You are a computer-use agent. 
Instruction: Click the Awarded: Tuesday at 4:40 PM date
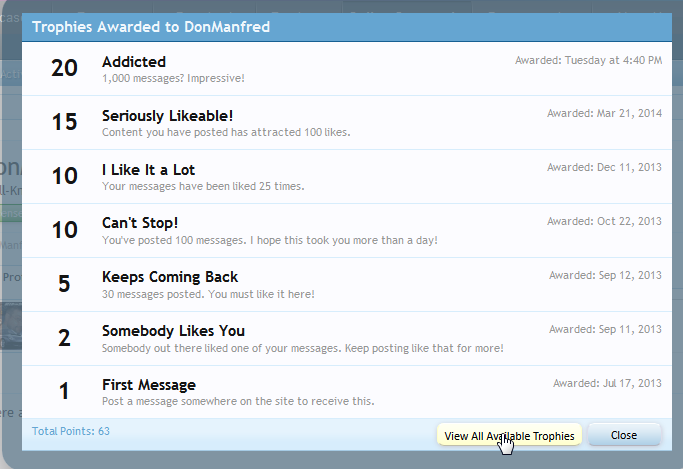click(588, 60)
